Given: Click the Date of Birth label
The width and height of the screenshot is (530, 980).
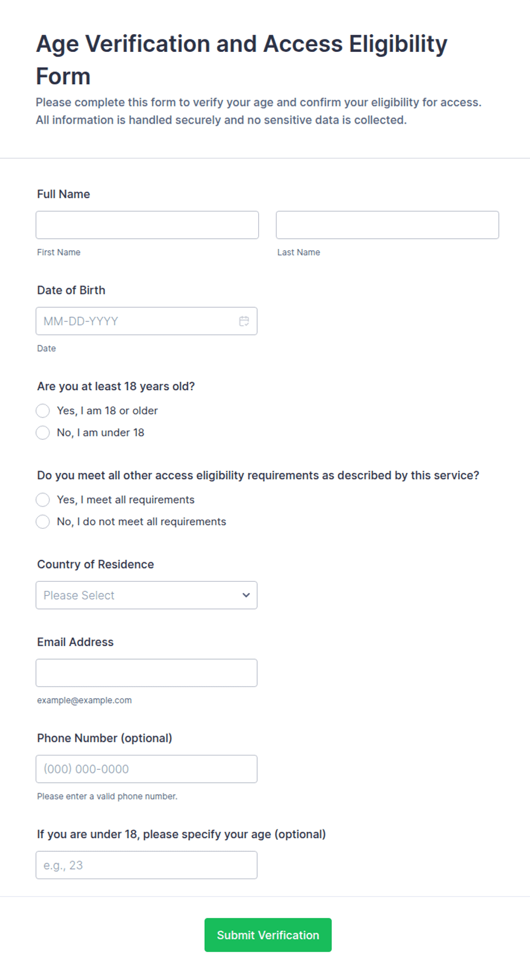Looking at the screenshot, I should tap(71, 290).
